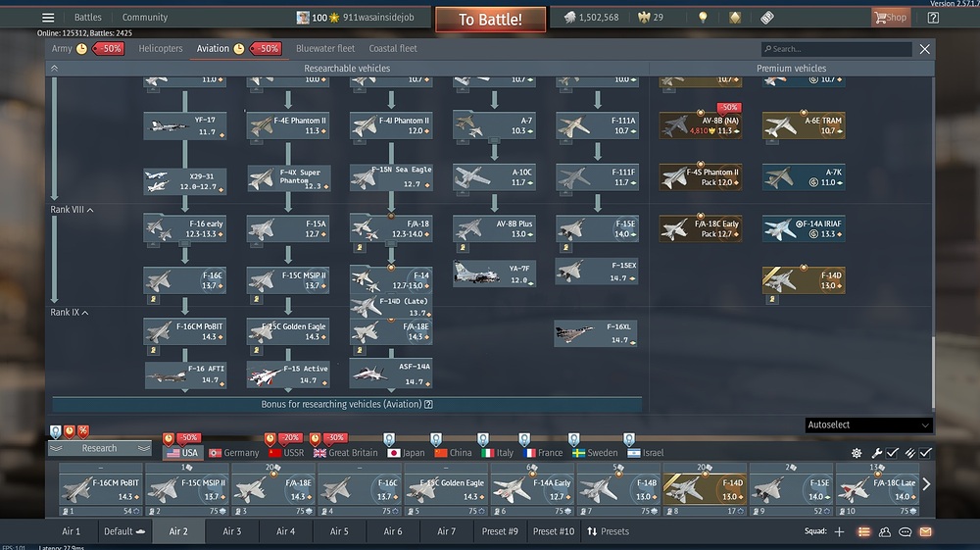The image size is (980, 550).
Task: Close the research tree window
Action: tap(925, 49)
